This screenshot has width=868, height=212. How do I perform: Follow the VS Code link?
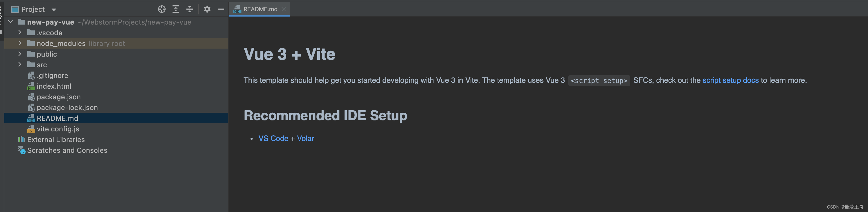click(x=273, y=139)
